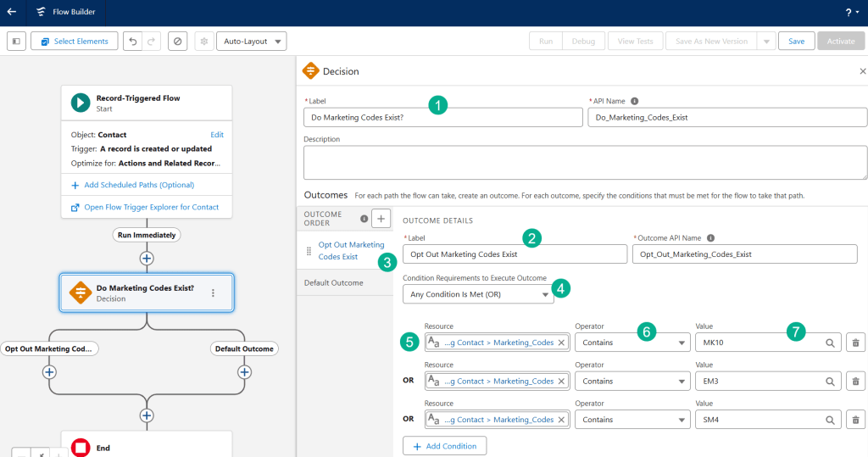The image size is (868, 457).
Task: Open the Operator dropdown for the EM3 condition
Action: [x=632, y=381]
